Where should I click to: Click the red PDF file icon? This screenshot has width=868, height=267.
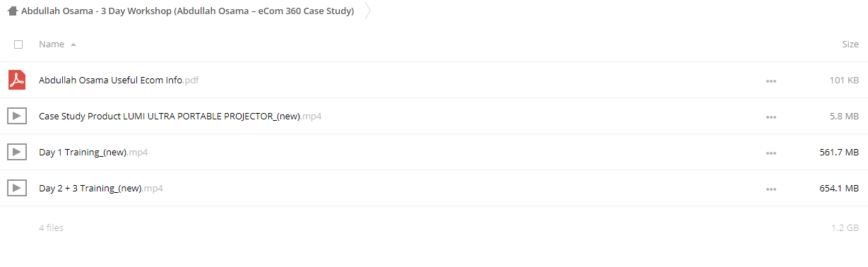click(17, 80)
